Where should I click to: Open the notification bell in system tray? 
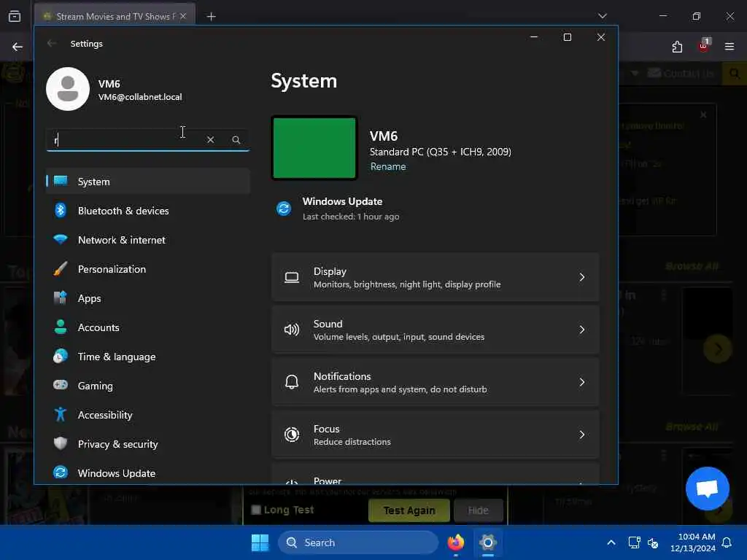click(727, 542)
